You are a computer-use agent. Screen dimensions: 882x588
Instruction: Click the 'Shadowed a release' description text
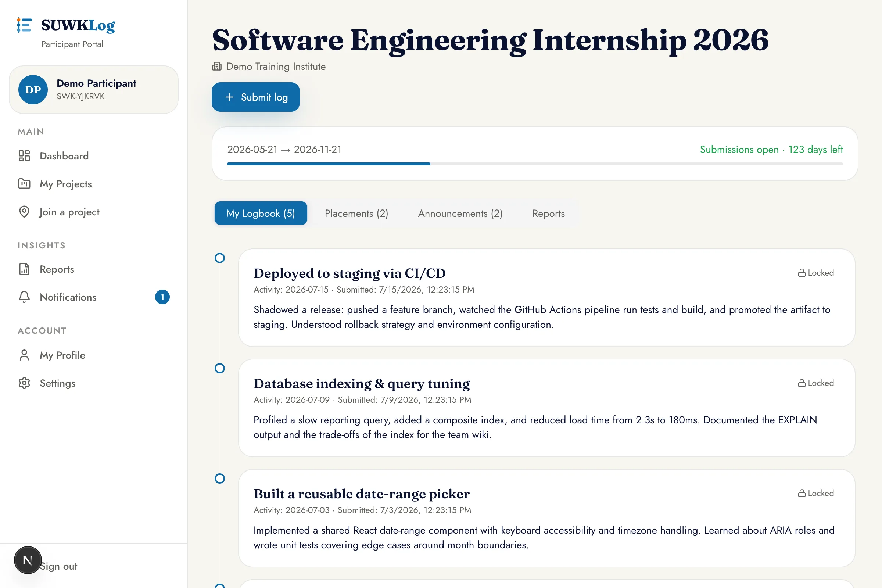click(542, 317)
